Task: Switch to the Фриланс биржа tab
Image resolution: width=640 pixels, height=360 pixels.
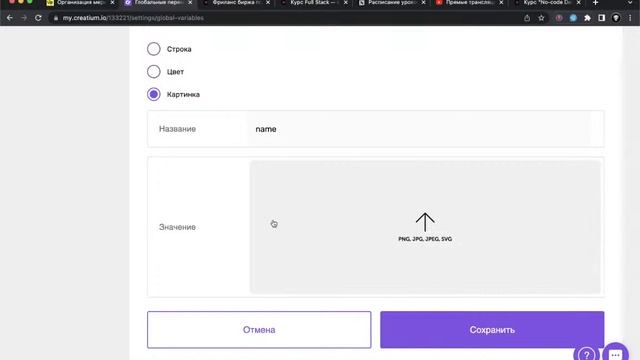Action: 237,2
